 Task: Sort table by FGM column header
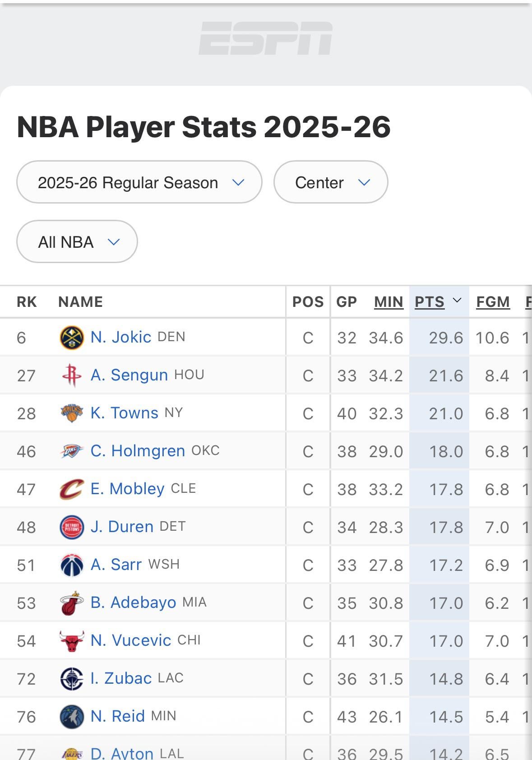tap(493, 301)
